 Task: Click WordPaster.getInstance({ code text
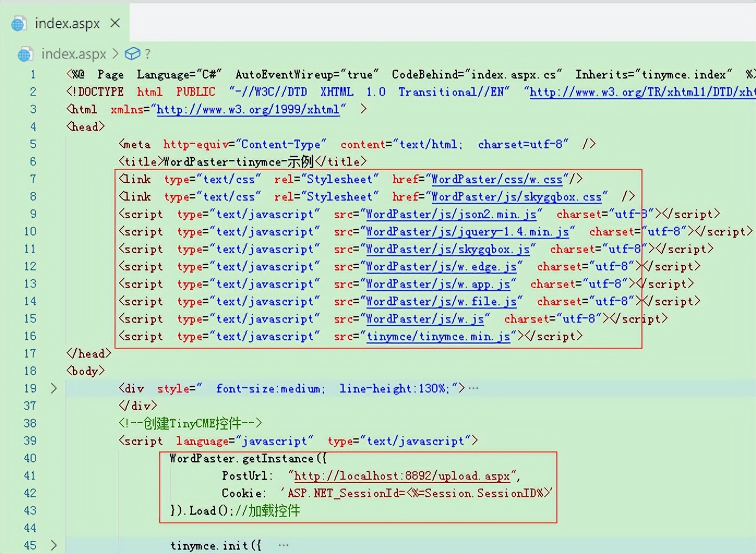(248, 459)
